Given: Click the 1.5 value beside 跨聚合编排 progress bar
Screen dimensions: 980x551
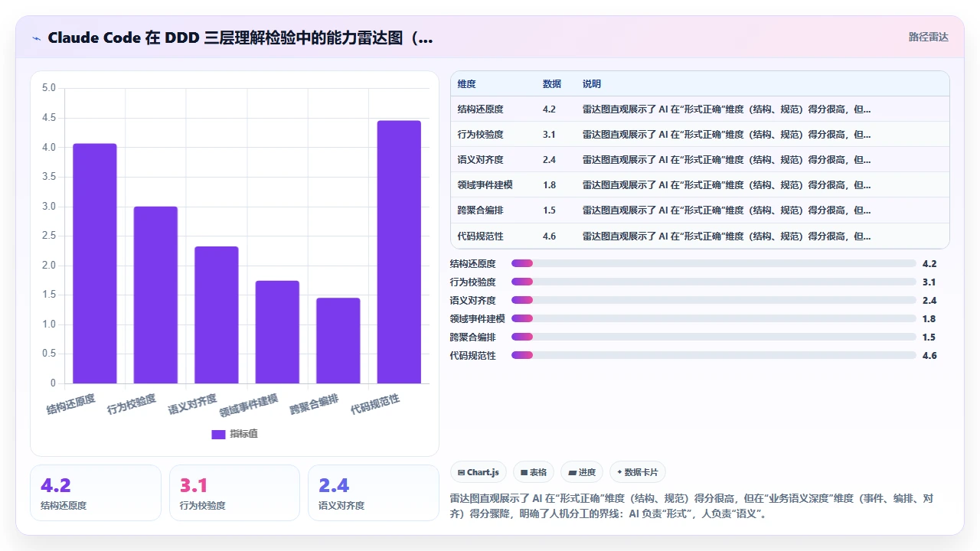Looking at the screenshot, I should 929,337.
